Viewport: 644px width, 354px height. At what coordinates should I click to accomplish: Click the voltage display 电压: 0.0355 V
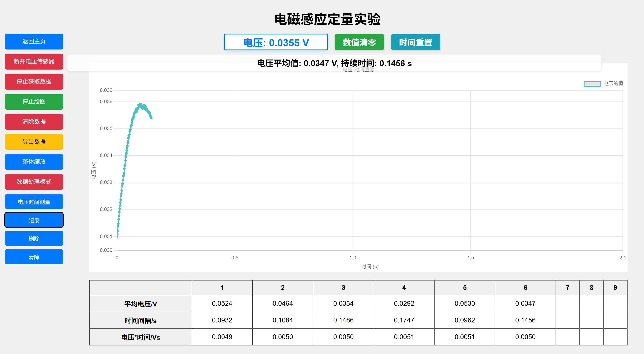(276, 42)
